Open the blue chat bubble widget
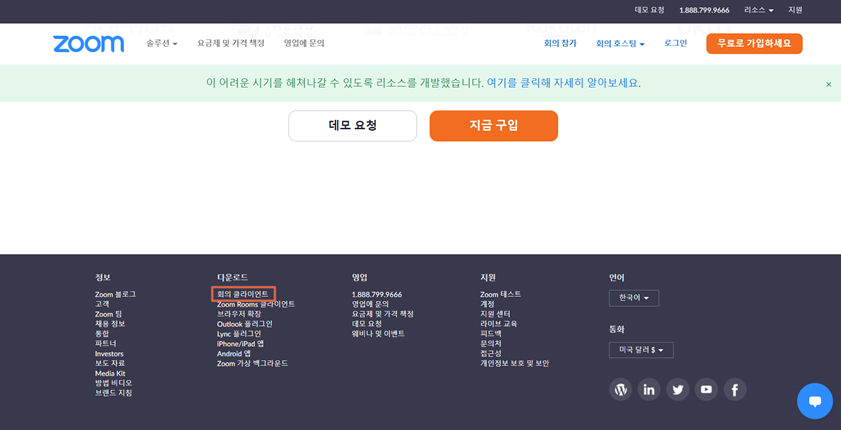 [815, 401]
